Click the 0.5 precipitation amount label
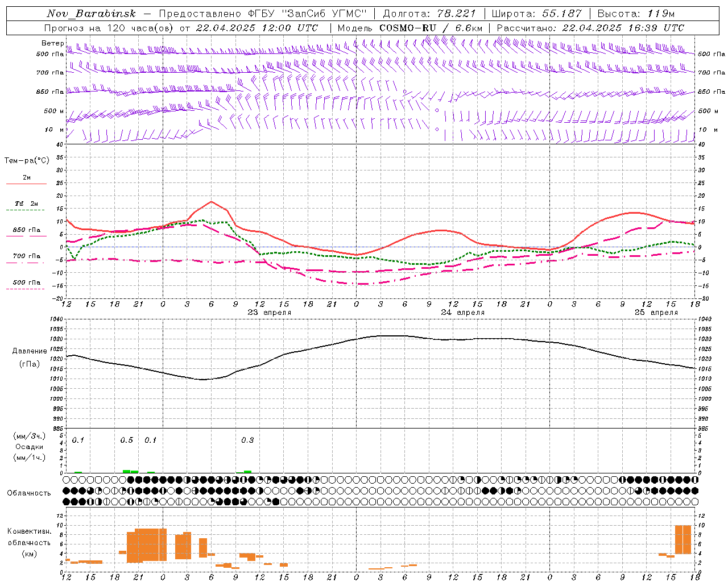This screenshot has width=728, height=582. coord(127,440)
